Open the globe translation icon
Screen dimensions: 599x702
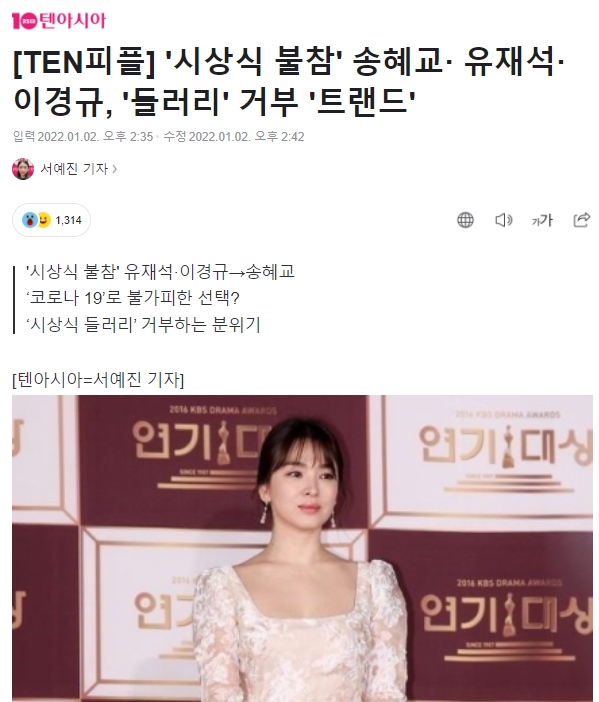[x=465, y=220]
